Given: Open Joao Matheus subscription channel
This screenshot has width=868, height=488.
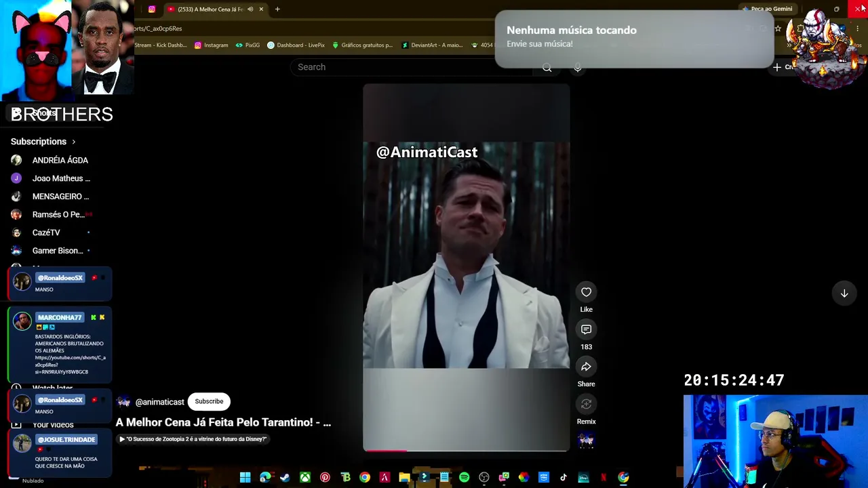Looking at the screenshot, I should pos(60,178).
